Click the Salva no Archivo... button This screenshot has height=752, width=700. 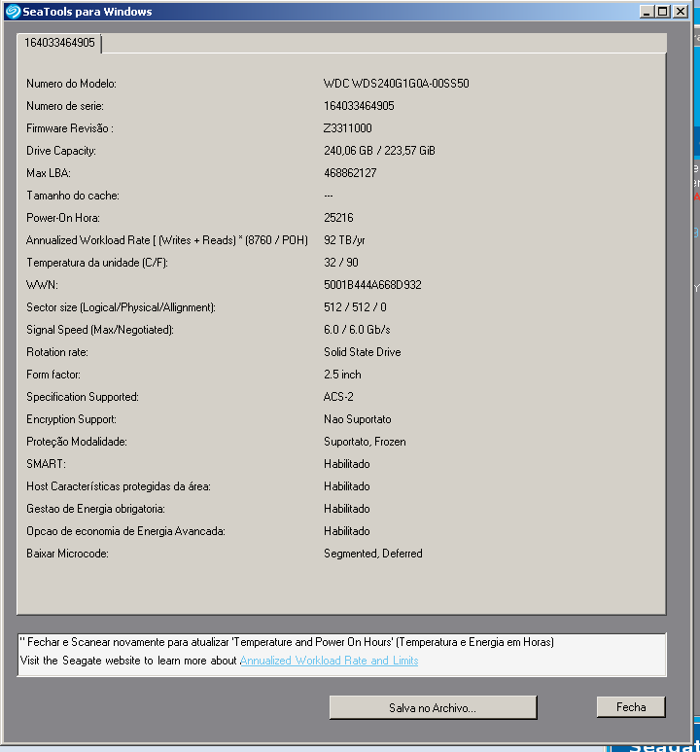tap(433, 707)
